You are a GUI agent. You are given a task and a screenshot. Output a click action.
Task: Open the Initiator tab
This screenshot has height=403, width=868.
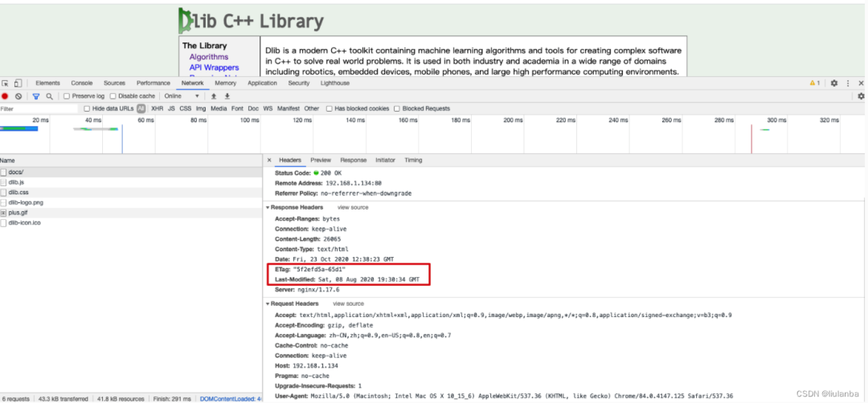pos(385,161)
